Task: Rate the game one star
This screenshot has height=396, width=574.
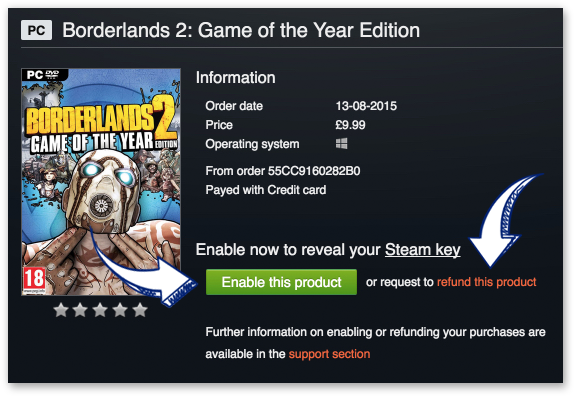Action: tap(61, 310)
